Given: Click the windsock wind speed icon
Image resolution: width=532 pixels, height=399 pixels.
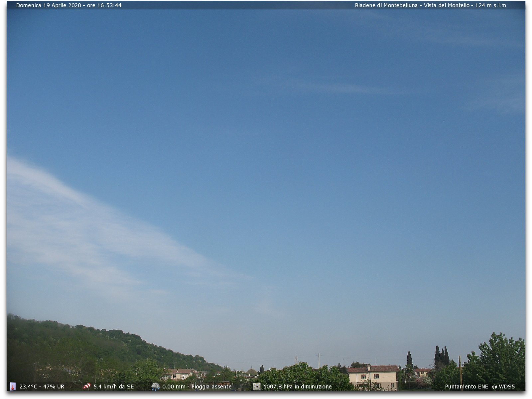Looking at the screenshot, I should click(87, 386).
